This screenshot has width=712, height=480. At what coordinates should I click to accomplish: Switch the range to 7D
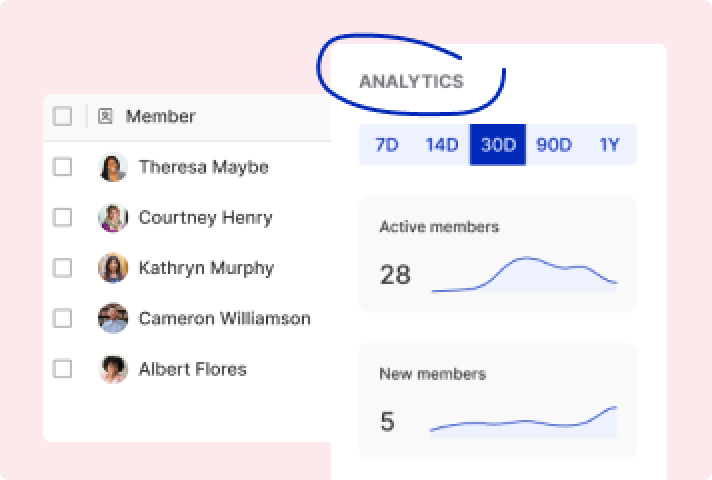click(x=386, y=145)
